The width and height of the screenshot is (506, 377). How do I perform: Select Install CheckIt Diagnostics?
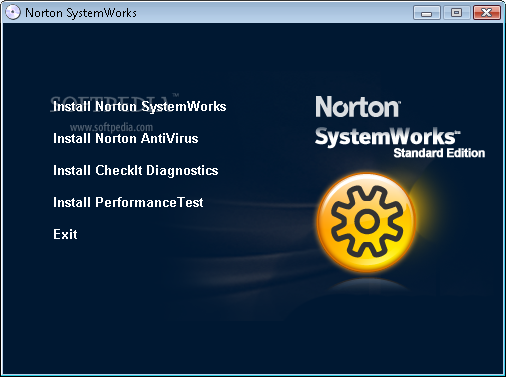pyautogui.click(x=136, y=171)
